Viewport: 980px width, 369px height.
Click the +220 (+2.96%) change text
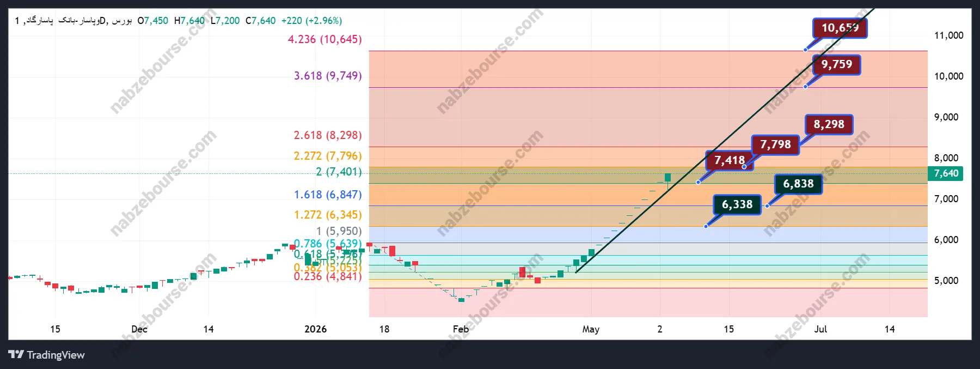coord(311,21)
